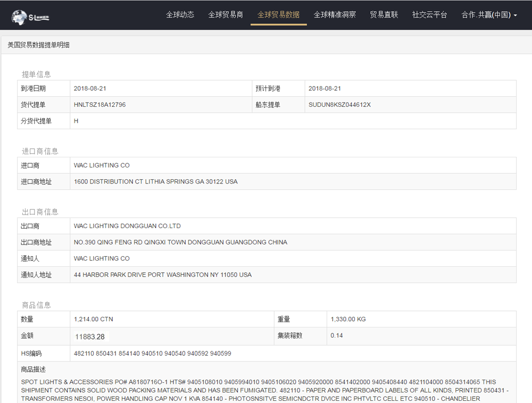The height and width of the screenshot is (403, 532).
Task: Click the estimated arrival date next to 预计到港
Action: click(325, 88)
